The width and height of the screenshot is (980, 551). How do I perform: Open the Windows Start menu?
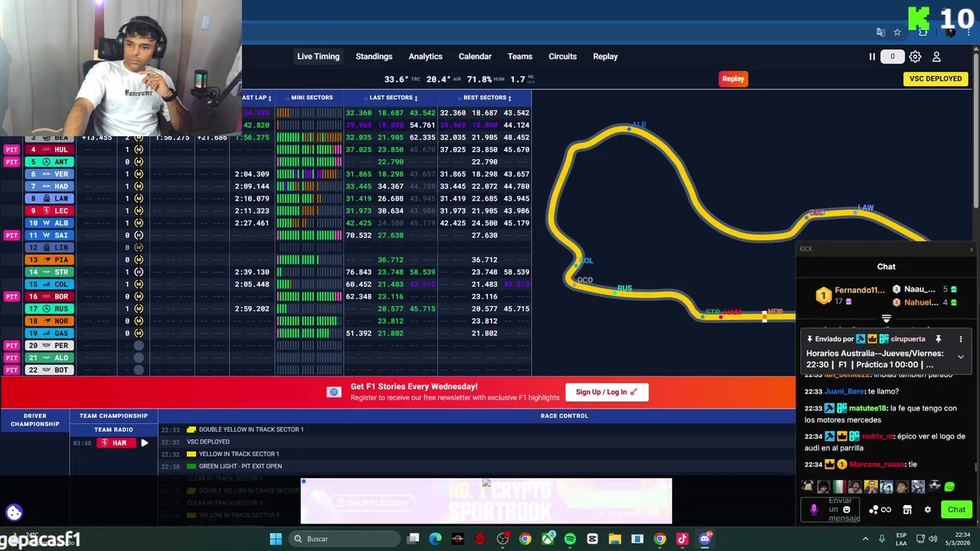tap(276, 539)
